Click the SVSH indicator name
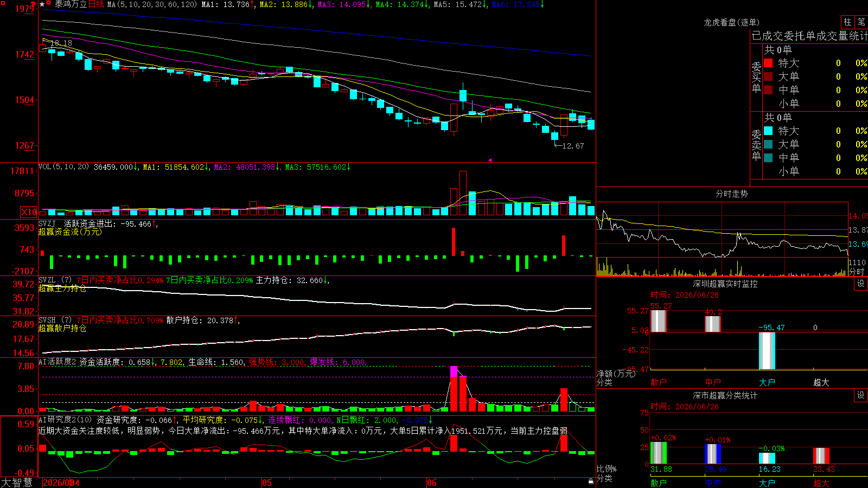The height and width of the screenshot is (488, 868). pyautogui.click(x=47, y=320)
